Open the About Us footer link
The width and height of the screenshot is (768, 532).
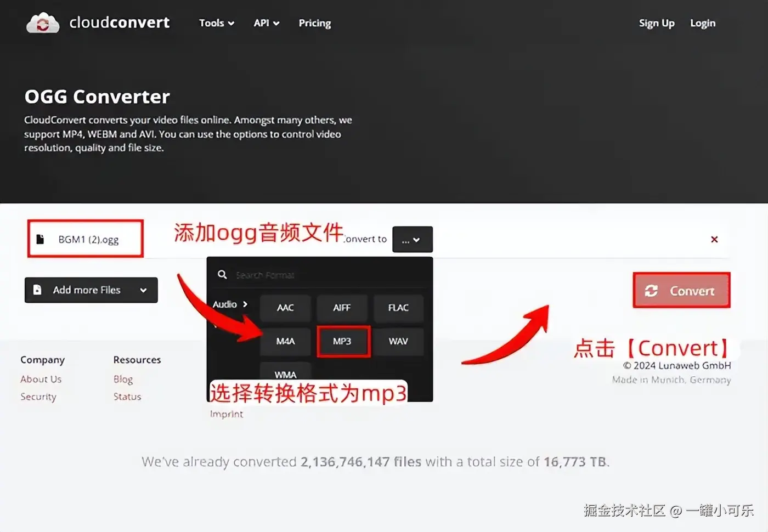41,379
